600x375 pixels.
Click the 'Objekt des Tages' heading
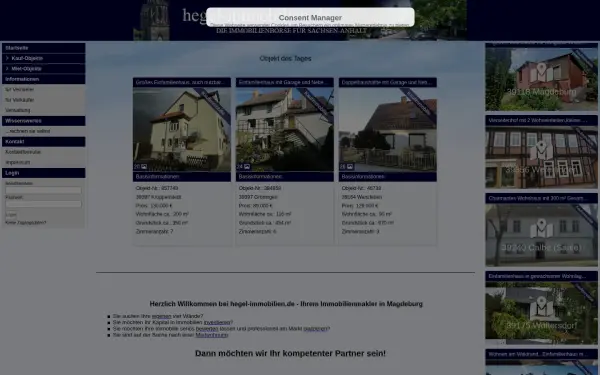285,59
